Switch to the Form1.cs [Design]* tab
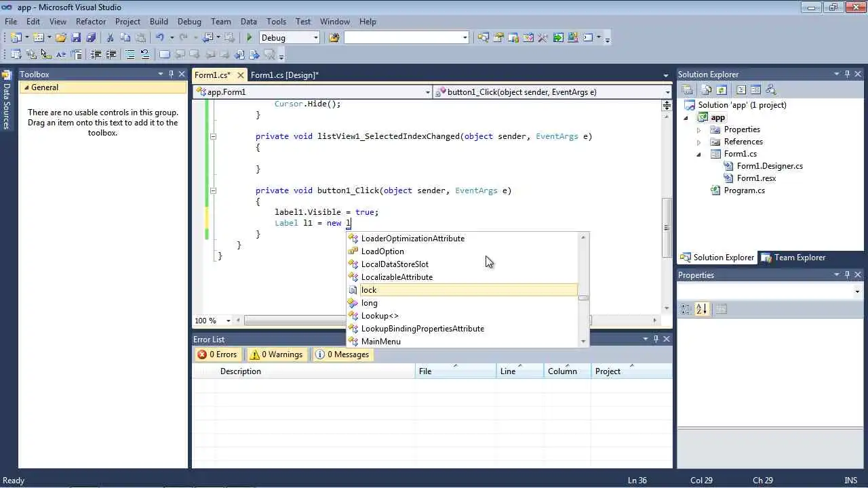The width and height of the screenshot is (868, 488). point(284,75)
